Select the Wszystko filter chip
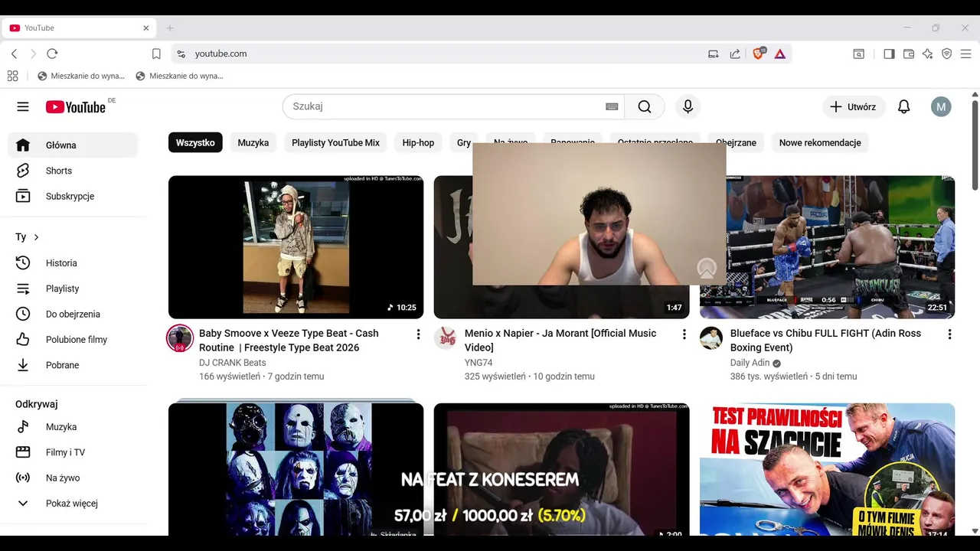 point(195,142)
